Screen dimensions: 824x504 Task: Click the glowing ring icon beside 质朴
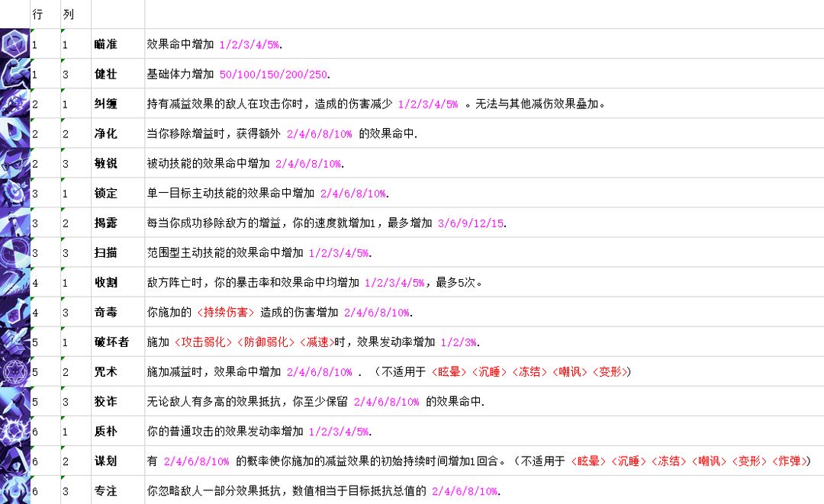tap(14, 432)
